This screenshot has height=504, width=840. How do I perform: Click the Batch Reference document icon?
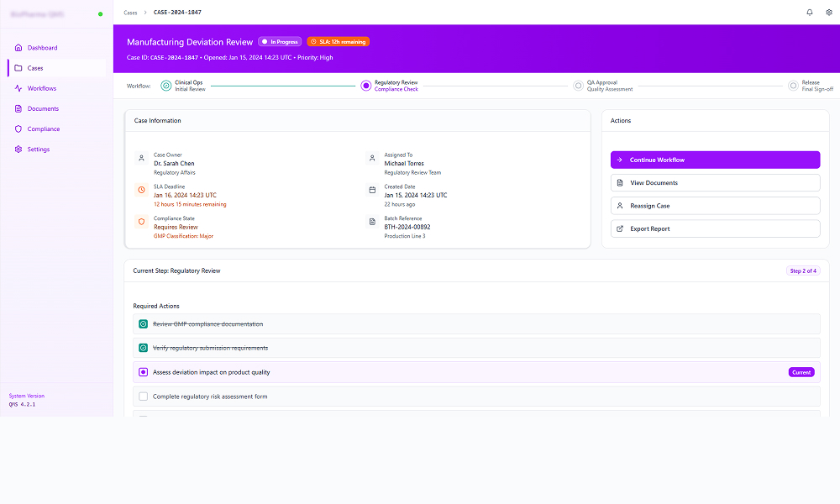[x=372, y=222]
